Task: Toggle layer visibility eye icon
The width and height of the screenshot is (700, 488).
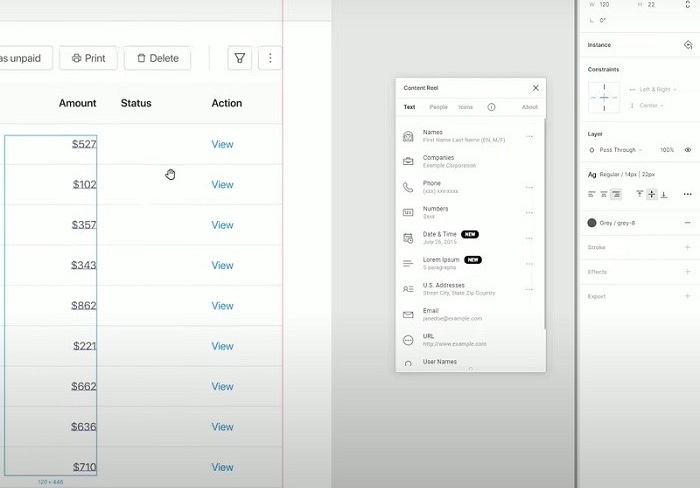Action: [x=688, y=150]
